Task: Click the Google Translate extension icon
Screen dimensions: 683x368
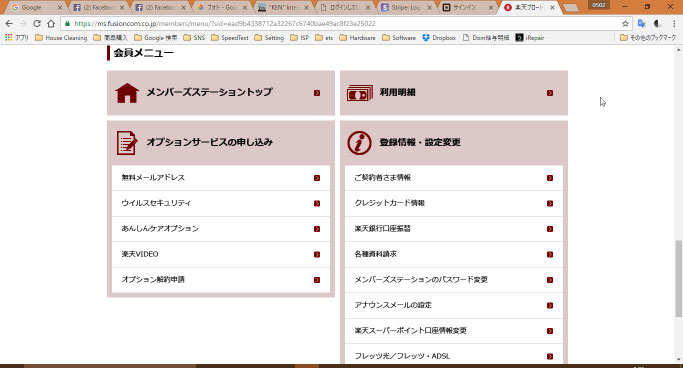Action: (x=641, y=24)
